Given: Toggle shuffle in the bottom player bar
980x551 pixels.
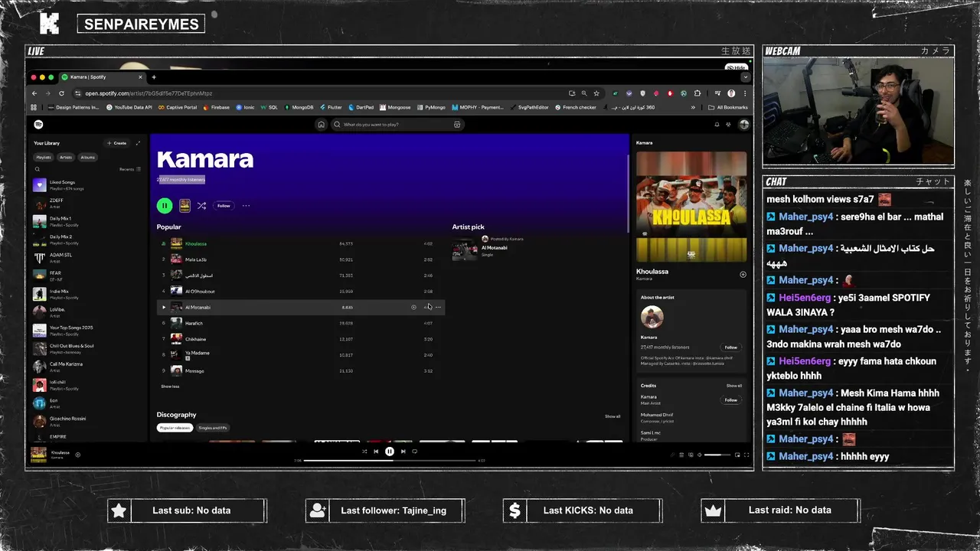Looking at the screenshot, I should click(x=364, y=452).
